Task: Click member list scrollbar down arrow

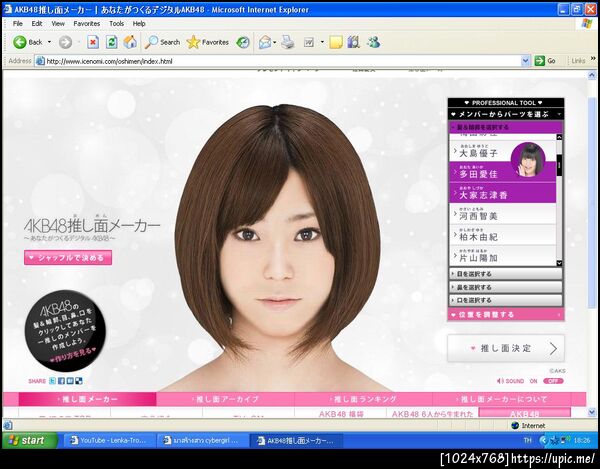Action: [559, 263]
